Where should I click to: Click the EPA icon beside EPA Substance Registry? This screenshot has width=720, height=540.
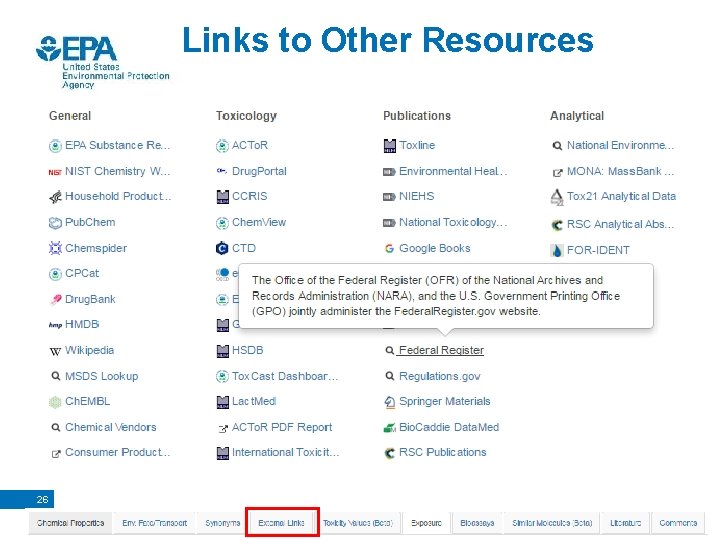click(x=55, y=146)
